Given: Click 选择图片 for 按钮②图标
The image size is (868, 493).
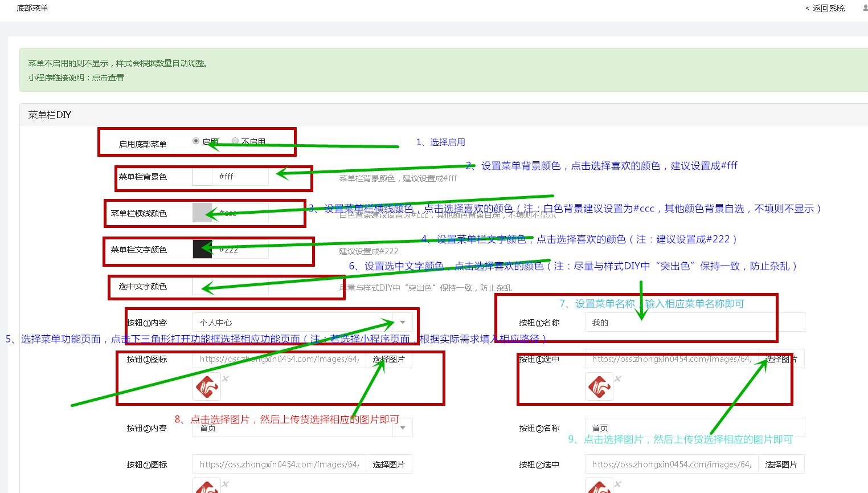Looking at the screenshot, I should click(x=388, y=465).
